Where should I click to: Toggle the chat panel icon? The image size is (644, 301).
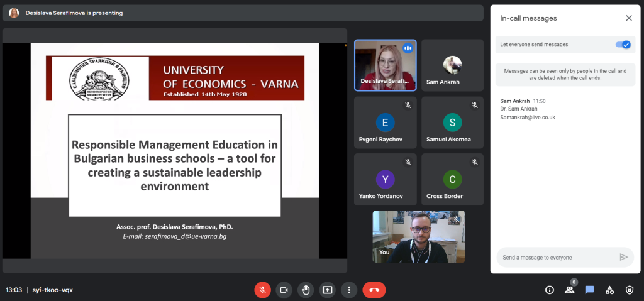pyautogui.click(x=590, y=290)
